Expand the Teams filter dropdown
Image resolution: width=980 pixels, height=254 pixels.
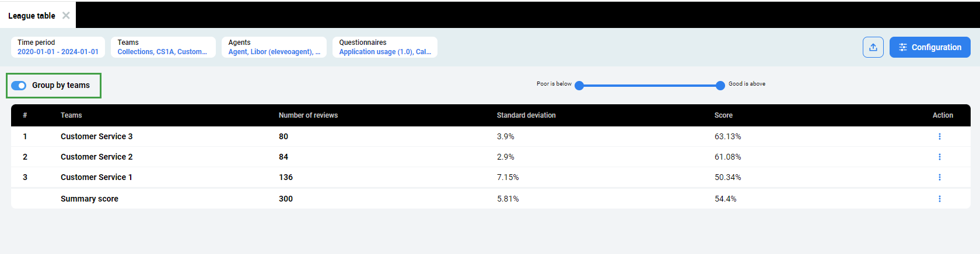(x=163, y=47)
